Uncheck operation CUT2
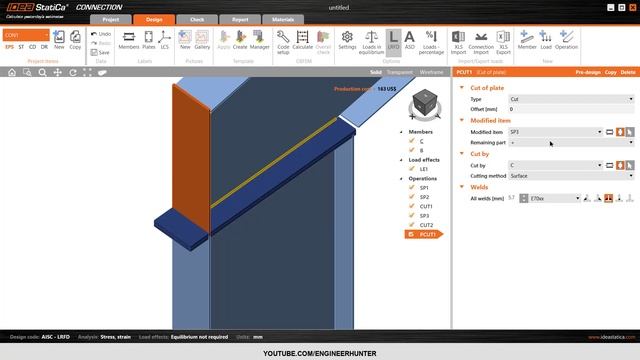Screen dimensions: 640x360 tap(412, 225)
